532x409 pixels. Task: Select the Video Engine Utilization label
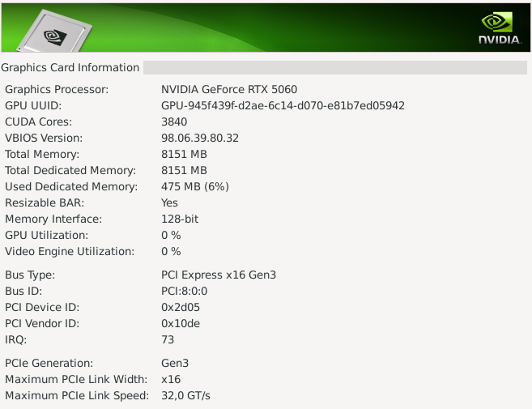(x=70, y=252)
